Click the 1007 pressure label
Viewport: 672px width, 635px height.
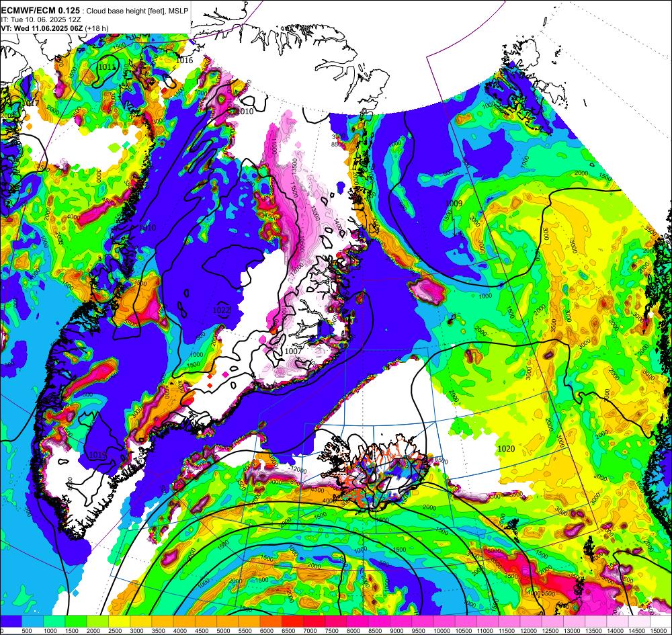tap(294, 351)
